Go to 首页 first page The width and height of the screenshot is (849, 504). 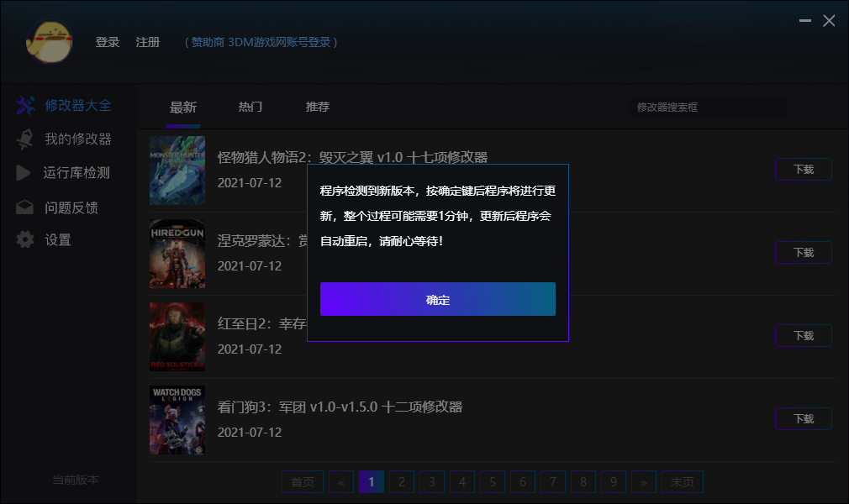pos(303,482)
